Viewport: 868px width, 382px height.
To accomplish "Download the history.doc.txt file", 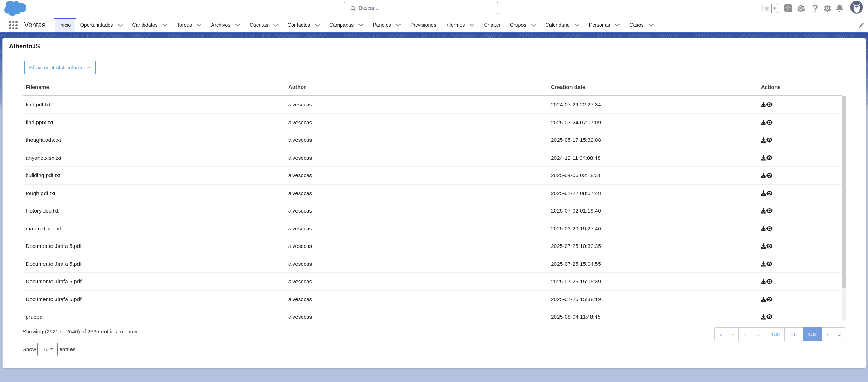I will 763,211.
